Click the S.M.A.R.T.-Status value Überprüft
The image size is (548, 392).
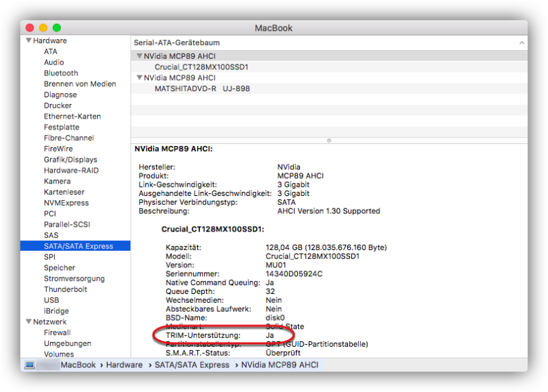[283, 353]
